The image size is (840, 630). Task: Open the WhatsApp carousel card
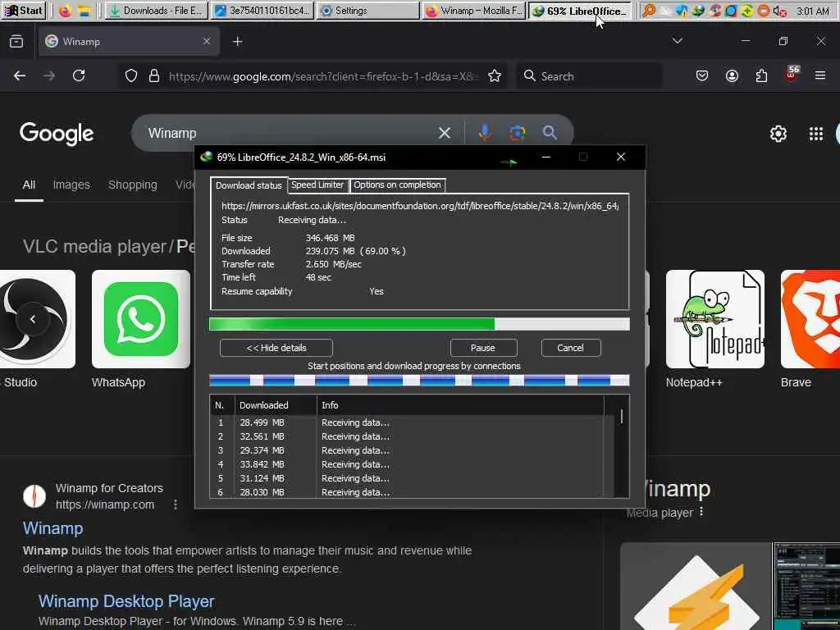pyautogui.click(x=141, y=328)
